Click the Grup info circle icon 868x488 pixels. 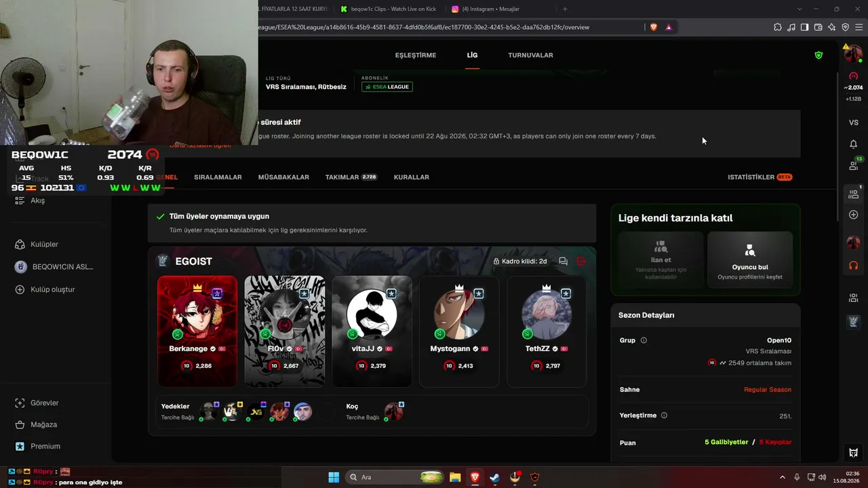(x=644, y=340)
